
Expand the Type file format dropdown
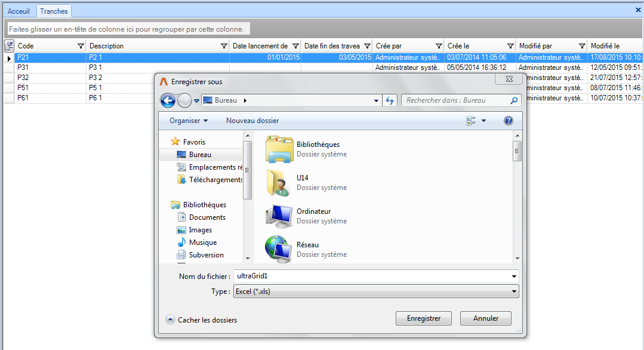(x=514, y=292)
